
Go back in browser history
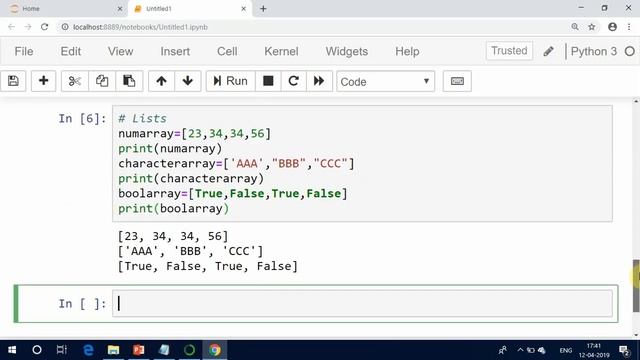coord(11,27)
